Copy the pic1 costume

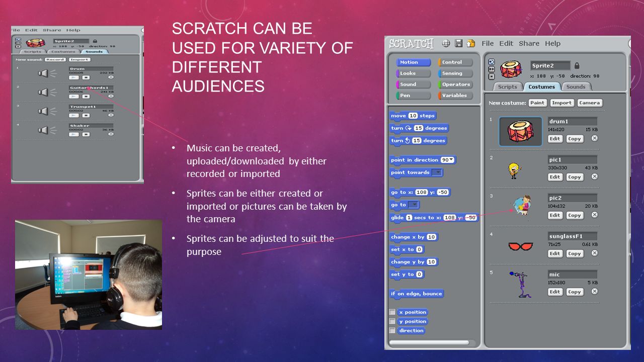pyautogui.click(x=574, y=177)
